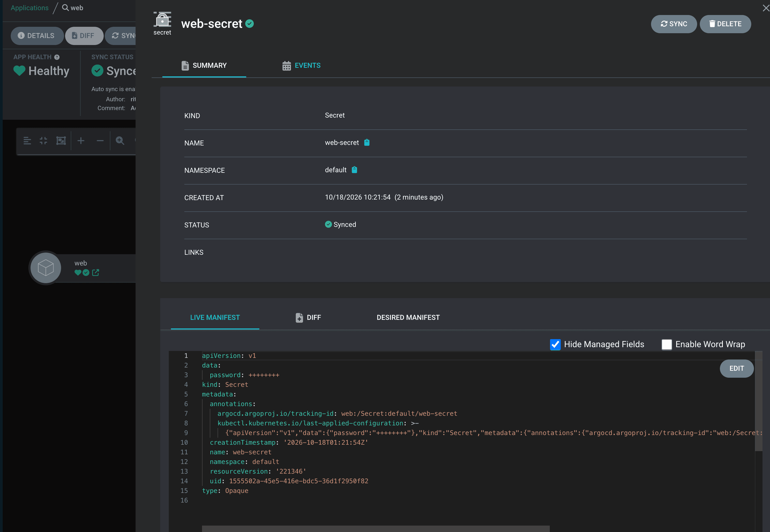
Task: Click the compact nodes toolbar icon
Action: tap(43, 141)
